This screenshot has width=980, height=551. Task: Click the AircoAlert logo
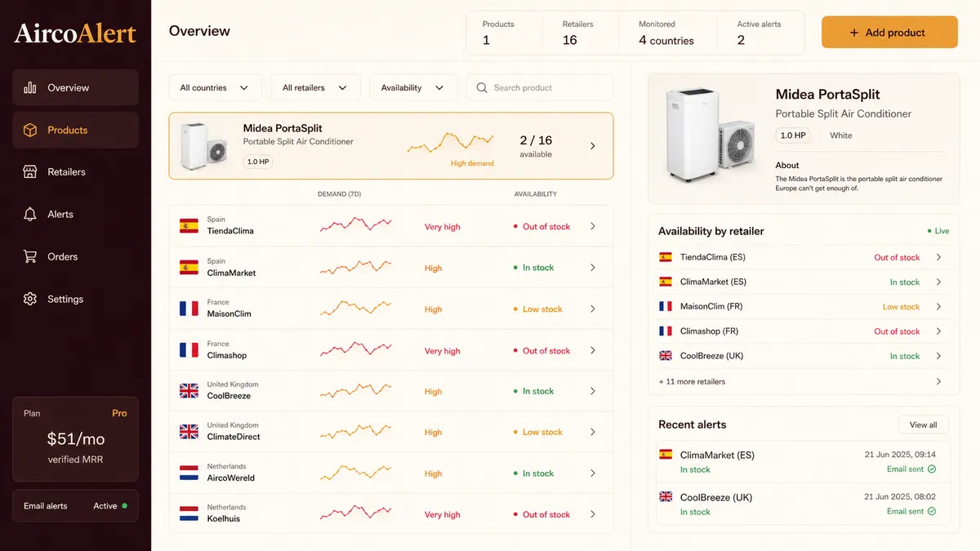pyautogui.click(x=75, y=33)
